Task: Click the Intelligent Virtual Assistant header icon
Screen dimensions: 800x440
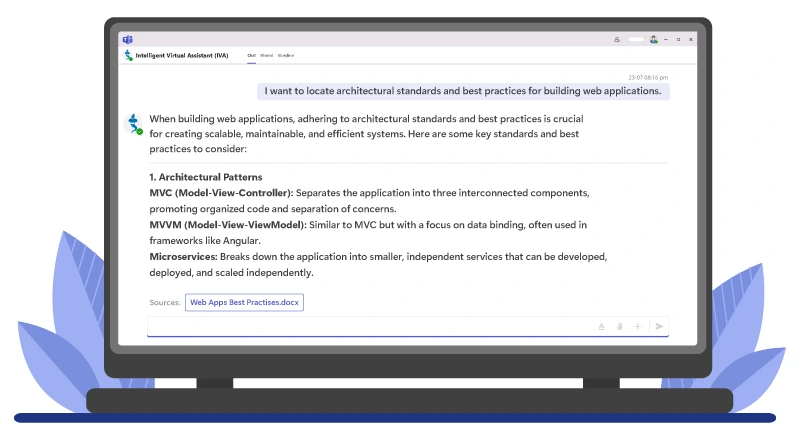Action: pyautogui.click(x=127, y=55)
